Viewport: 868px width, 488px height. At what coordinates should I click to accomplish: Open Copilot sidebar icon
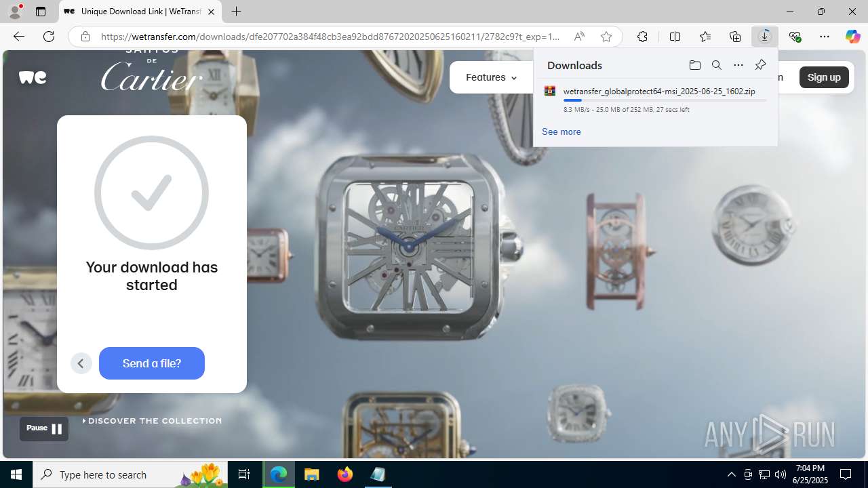853,37
